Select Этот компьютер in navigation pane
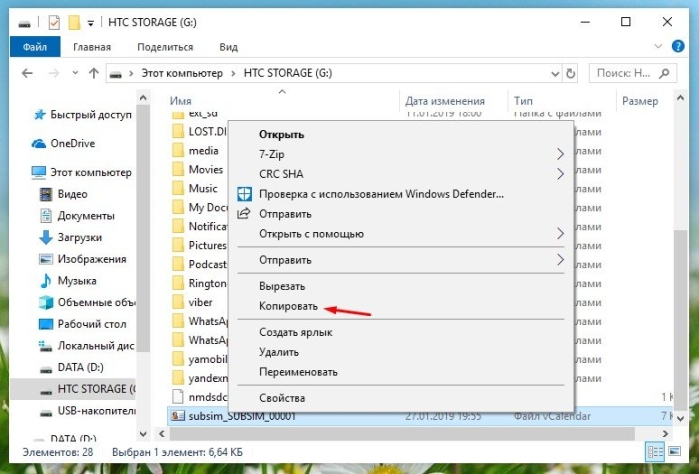This screenshot has height=474, width=699. [x=82, y=173]
